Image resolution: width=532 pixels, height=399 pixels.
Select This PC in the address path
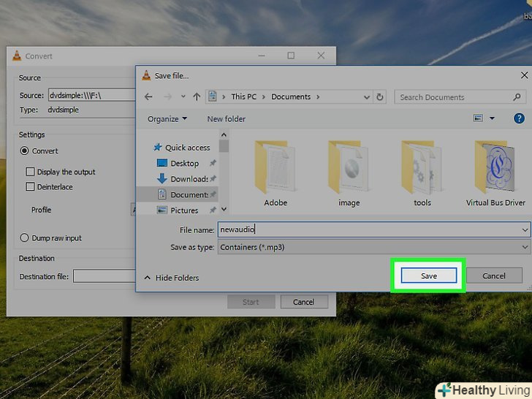click(243, 96)
